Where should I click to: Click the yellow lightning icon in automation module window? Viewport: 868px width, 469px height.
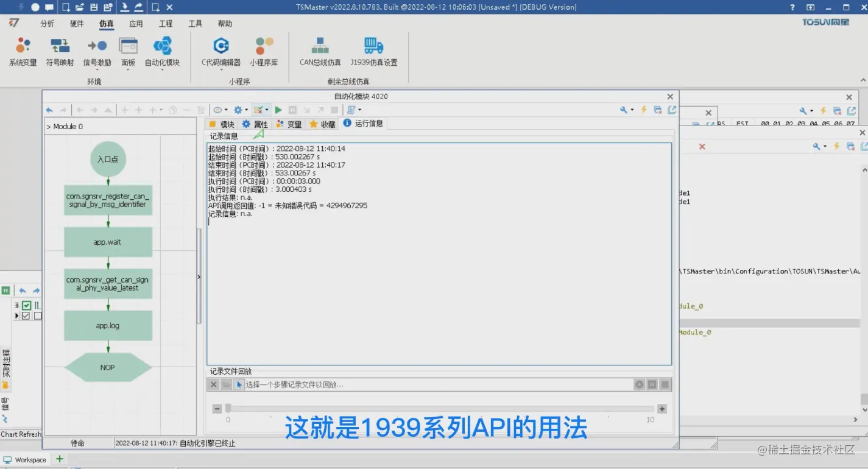click(643, 110)
